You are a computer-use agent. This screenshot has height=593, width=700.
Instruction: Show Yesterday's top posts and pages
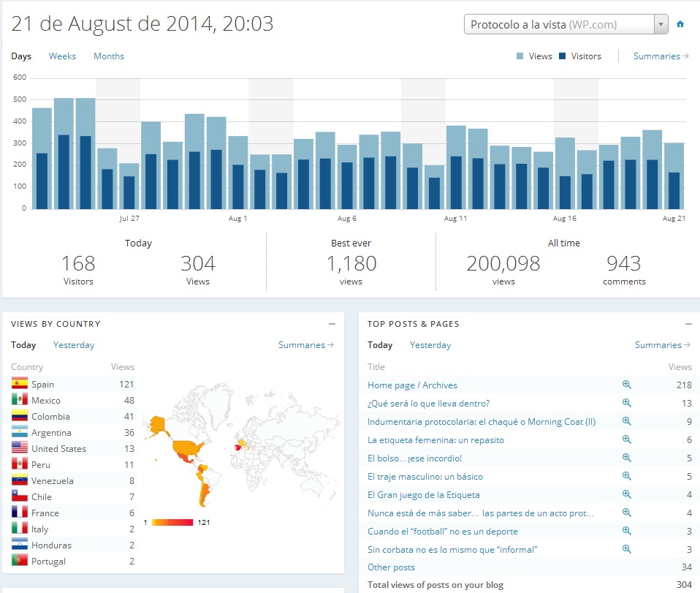(430, 345)
